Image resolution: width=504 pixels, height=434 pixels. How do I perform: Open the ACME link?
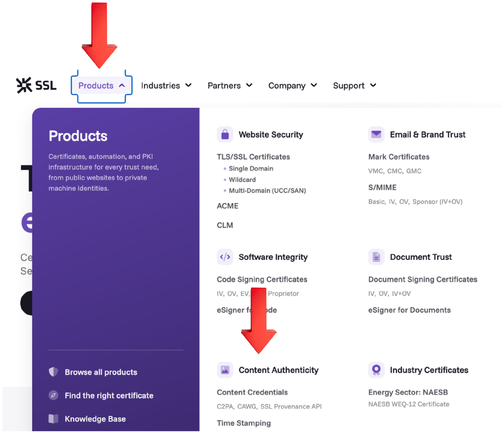coord(228,206)
